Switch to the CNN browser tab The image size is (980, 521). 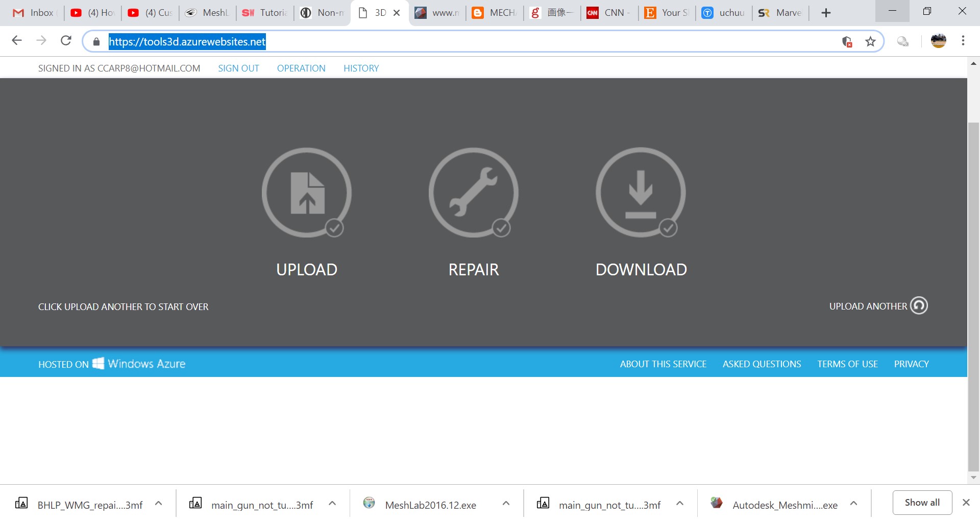tap(610, 12)
